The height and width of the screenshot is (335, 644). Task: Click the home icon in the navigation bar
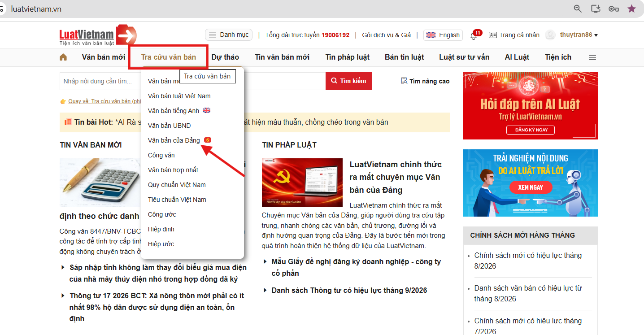pyautogui.click(x=63, y=57)
